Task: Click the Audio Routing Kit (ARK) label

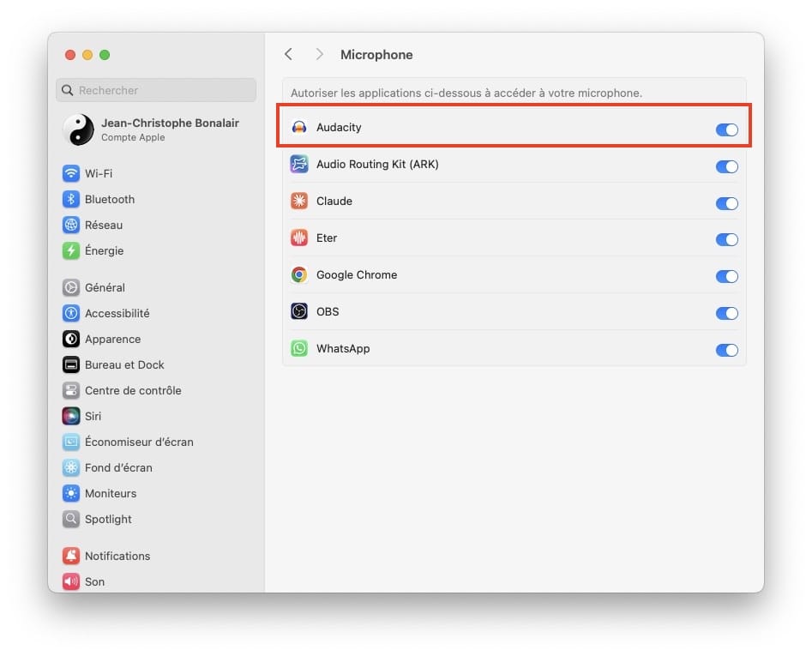Action: (377, 164)
